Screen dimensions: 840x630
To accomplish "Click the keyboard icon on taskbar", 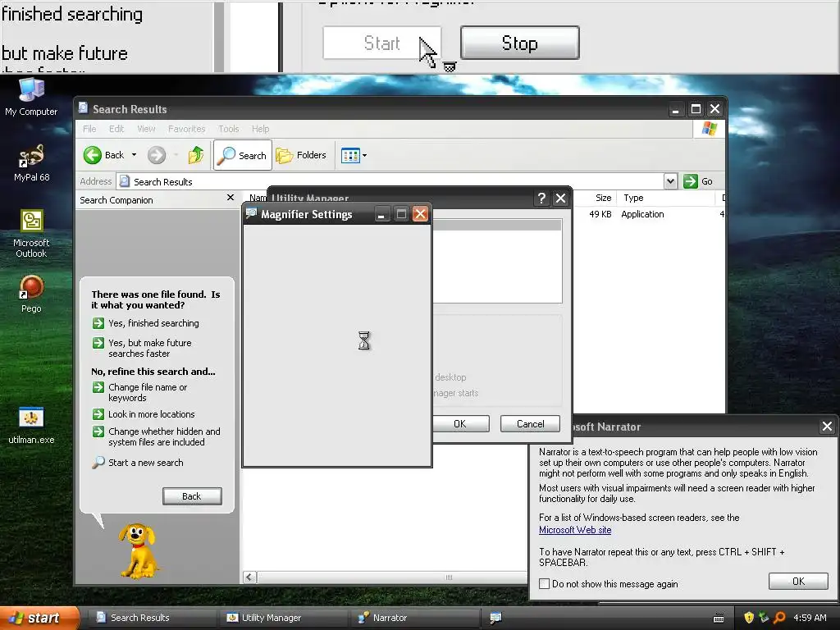I will (719, 619).
